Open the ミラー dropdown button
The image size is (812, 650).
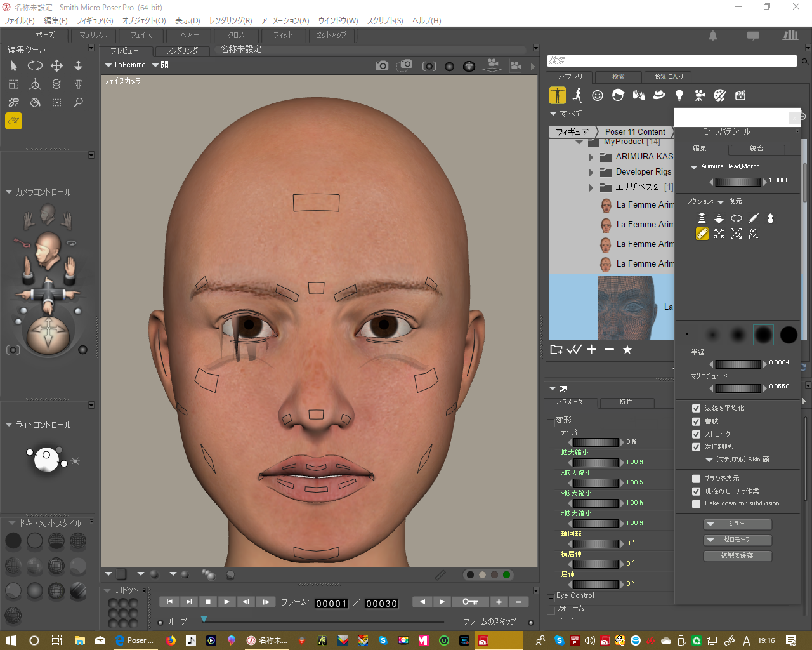pyautogui.click(x=737, y=524)
